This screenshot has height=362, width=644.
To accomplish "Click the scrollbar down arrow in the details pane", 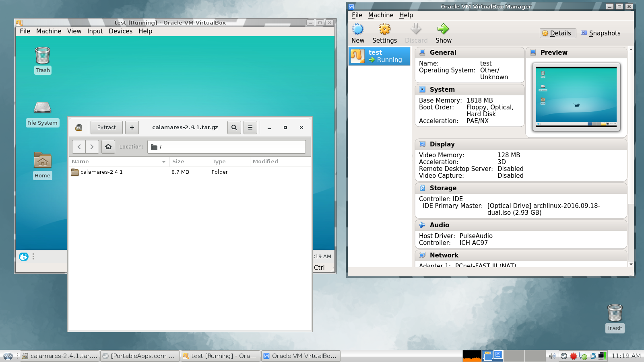I will tap(631, 264).
